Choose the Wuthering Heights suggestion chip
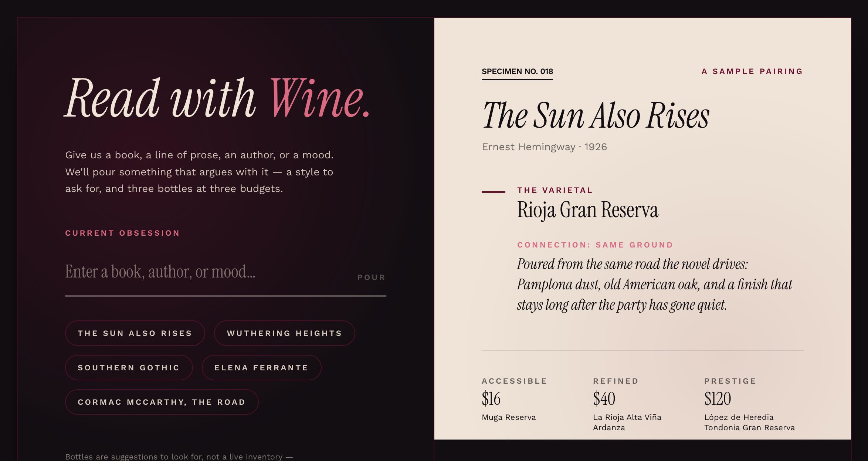 pos(284,333)
